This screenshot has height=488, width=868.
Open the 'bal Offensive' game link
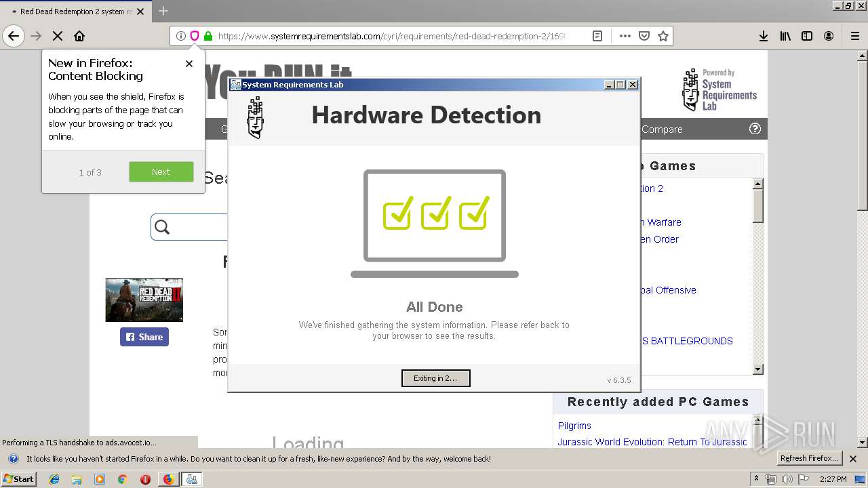pos(668,290)
